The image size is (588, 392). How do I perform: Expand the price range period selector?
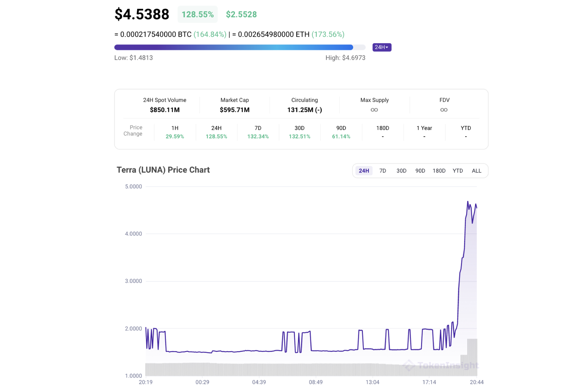pyautogui.click(x=382, y=47)
